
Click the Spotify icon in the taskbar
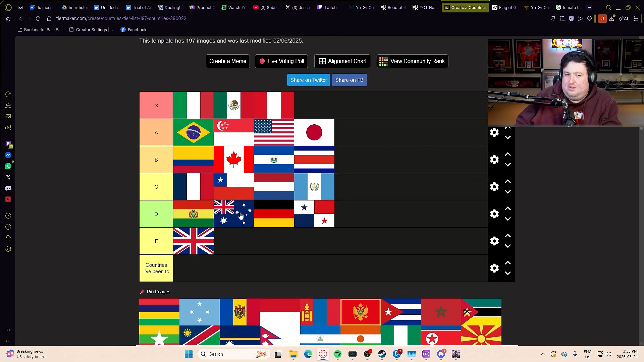tap(338, 354)
